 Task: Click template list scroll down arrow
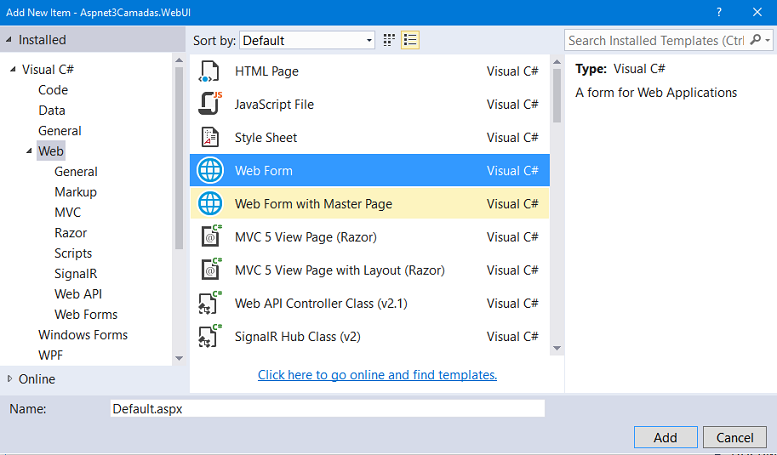pos(557,348)
